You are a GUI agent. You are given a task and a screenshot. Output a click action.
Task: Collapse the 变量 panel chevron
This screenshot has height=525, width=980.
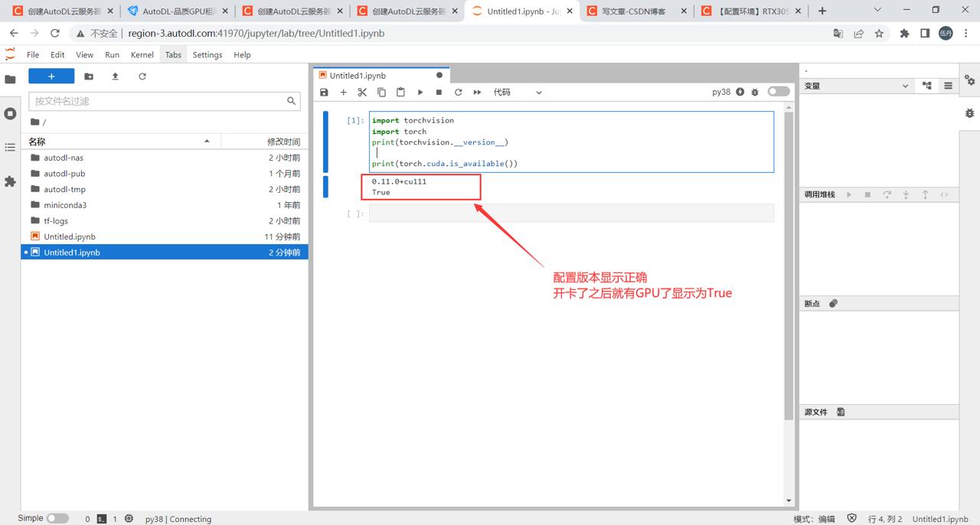[905, 86]
